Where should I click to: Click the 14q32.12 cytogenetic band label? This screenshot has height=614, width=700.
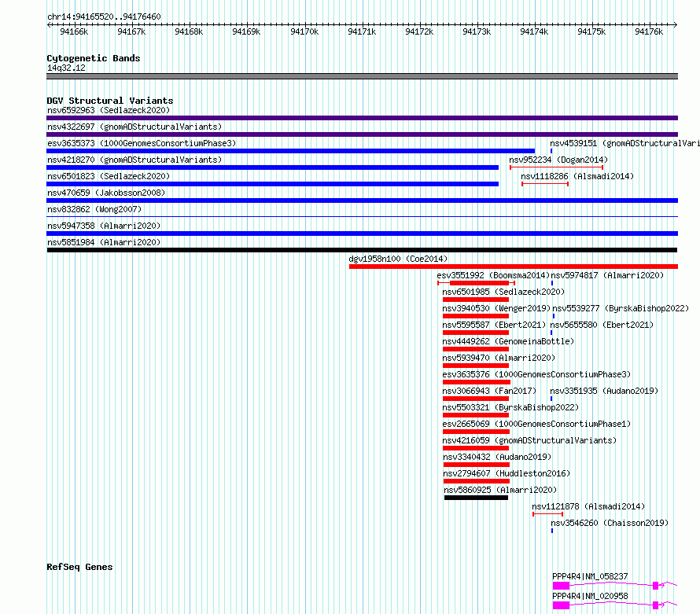[66, 68]
